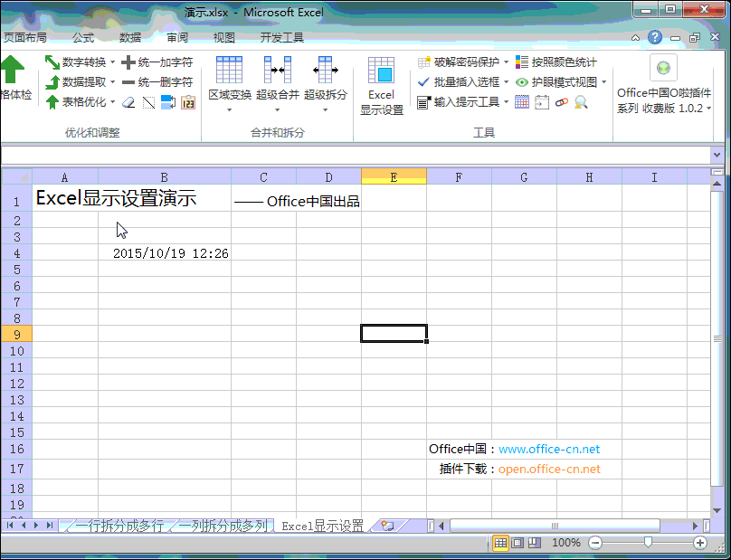Open the 审阅 ribbon tab
731x560 pixels.
[177, 38]
